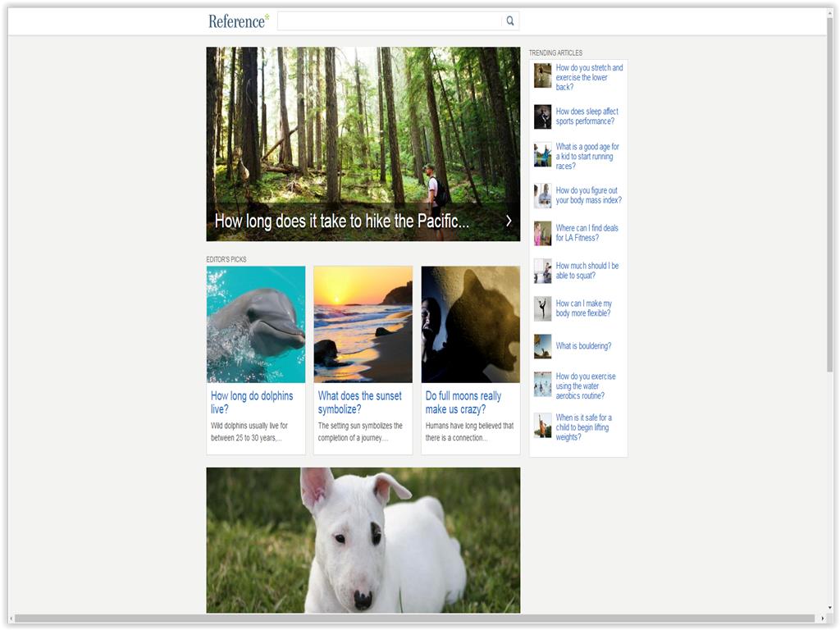Screen dimensions: 840x630
Task: Advance hero carousel with right chevron
Action: point(509,221)
